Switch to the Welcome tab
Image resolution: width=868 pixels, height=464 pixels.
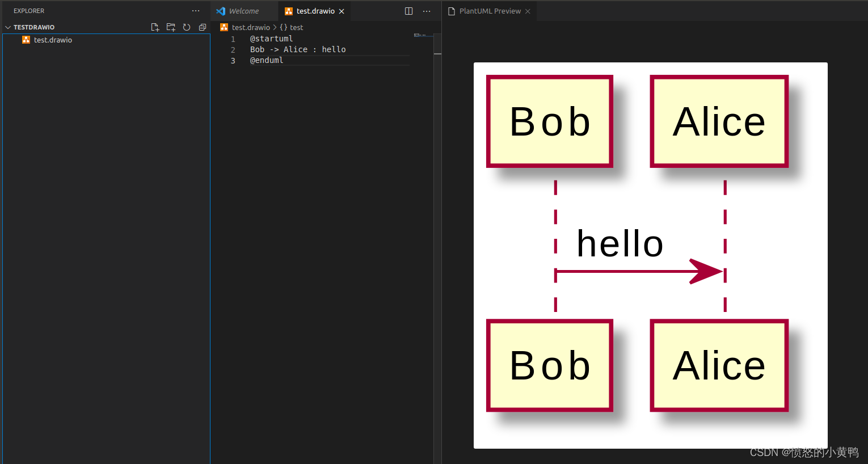coord(244,10)
